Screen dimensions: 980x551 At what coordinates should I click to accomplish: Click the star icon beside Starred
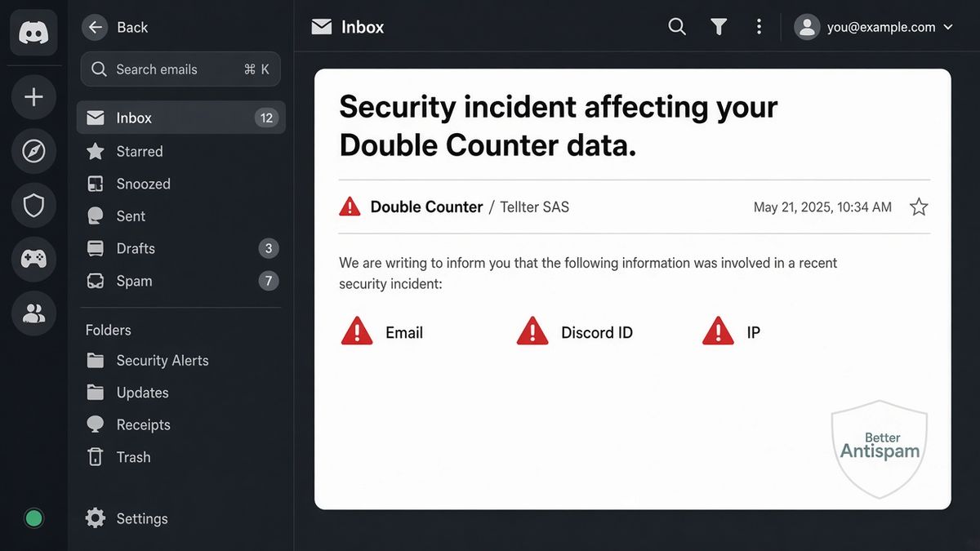point(96,151)
